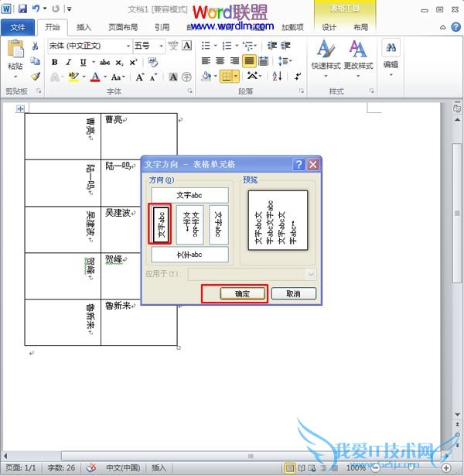Screen dimensions: 464x476
Task: Click the Paste icon in the clipboard group
Action: tap(15, 50)
